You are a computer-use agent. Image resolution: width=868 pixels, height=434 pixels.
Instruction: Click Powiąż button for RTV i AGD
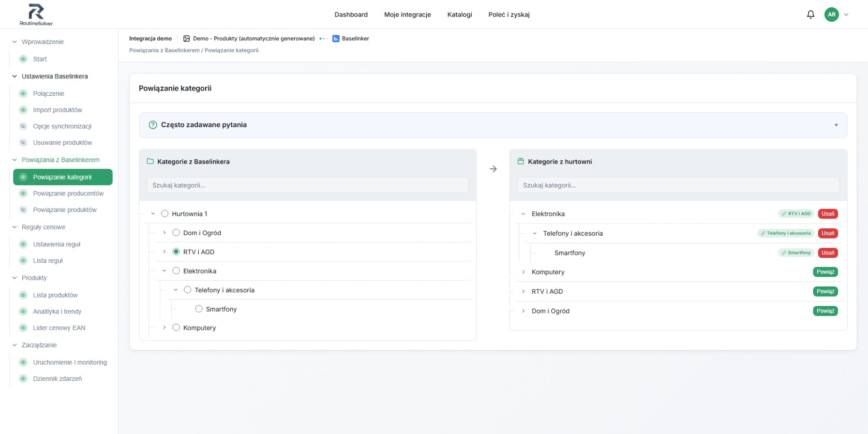click(825, 291)
